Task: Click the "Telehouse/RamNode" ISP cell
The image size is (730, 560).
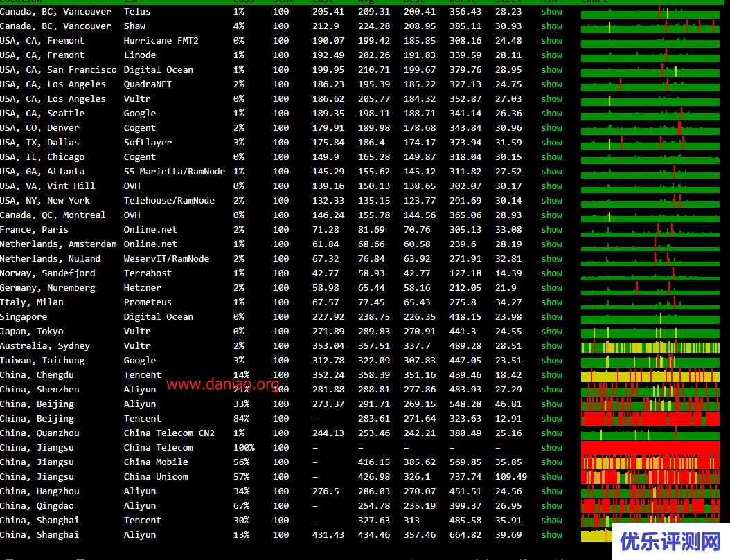Action: pos(169,201)
